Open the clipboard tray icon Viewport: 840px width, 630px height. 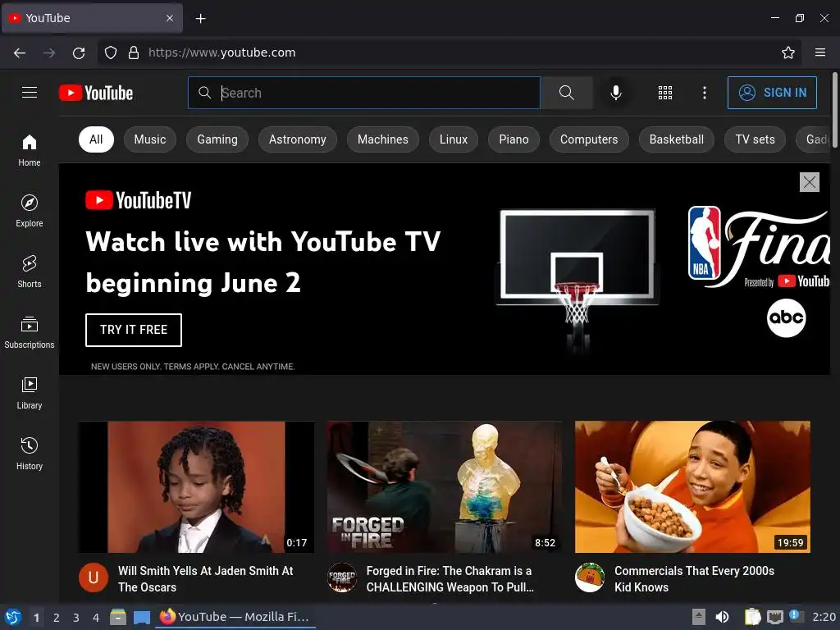(x=752, y=617)
